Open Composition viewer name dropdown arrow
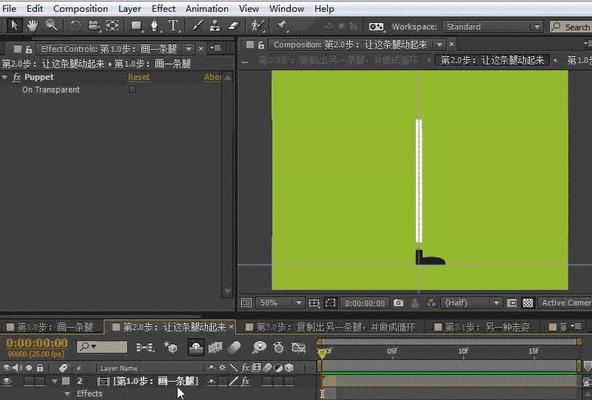 [439, 45]
